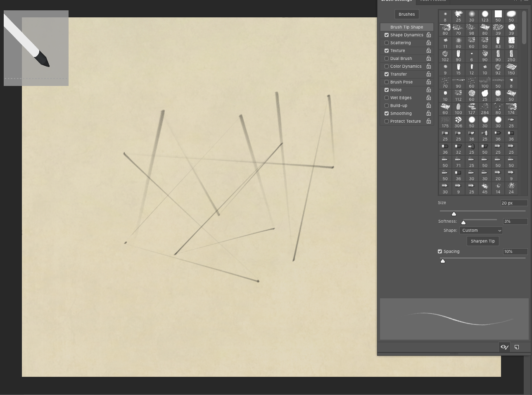Click the Spacing field showing 10%
Viewport: 532px width, 395px height.
coord(515,252)
